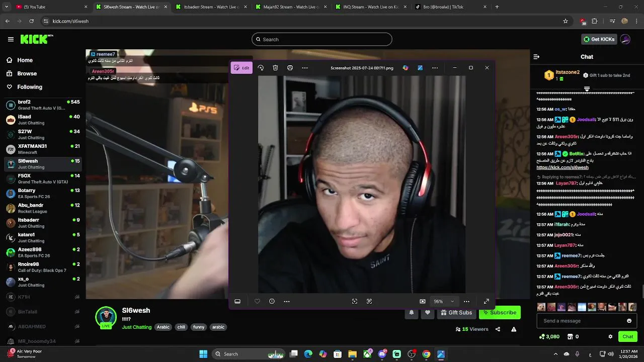This screenshot has height=362, width=644.
Task: Click the funny tag
Action: click(x=199, y=327)
